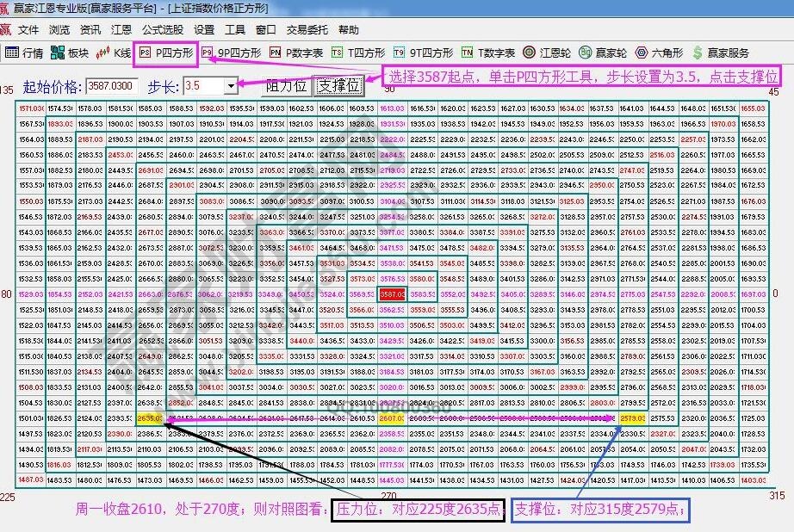
Task: Open the 公式选股 menu
Action: click(163, 30)
